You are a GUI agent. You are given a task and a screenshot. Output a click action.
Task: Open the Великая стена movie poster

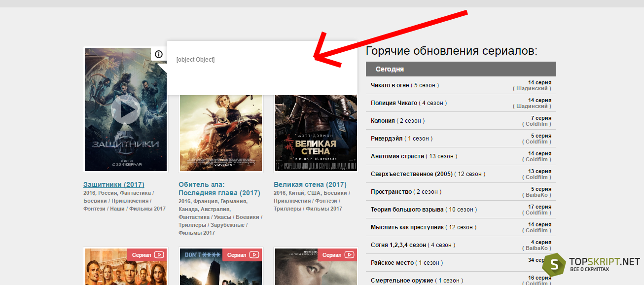click(316, 133)
